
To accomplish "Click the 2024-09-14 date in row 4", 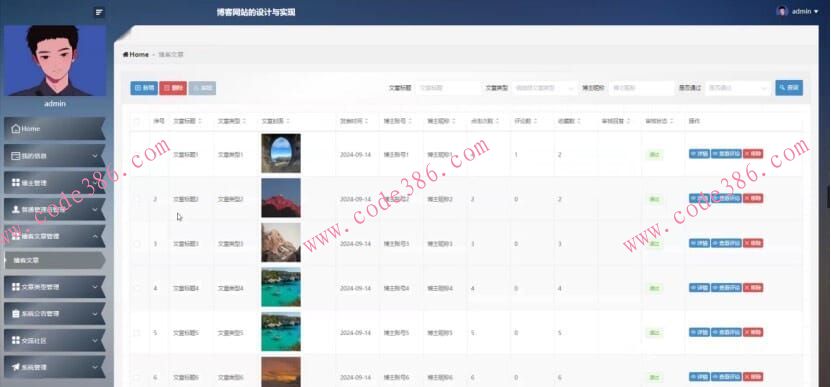I will (x=356, y=288).
